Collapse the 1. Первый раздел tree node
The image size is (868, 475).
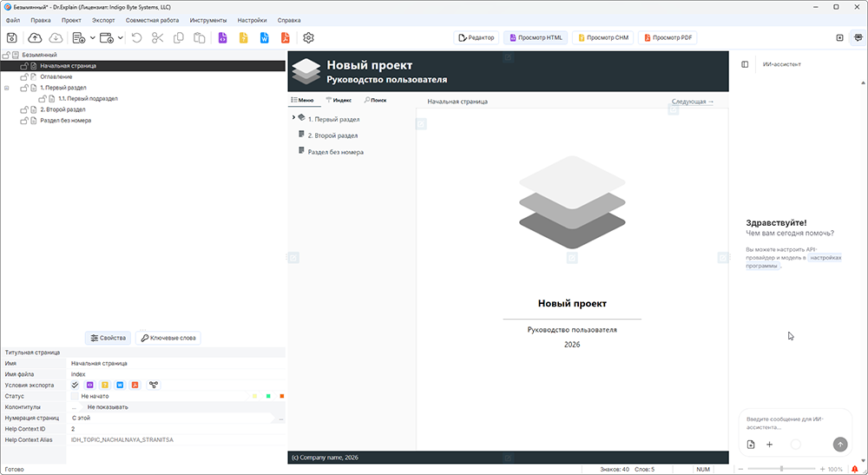[7, 88]
